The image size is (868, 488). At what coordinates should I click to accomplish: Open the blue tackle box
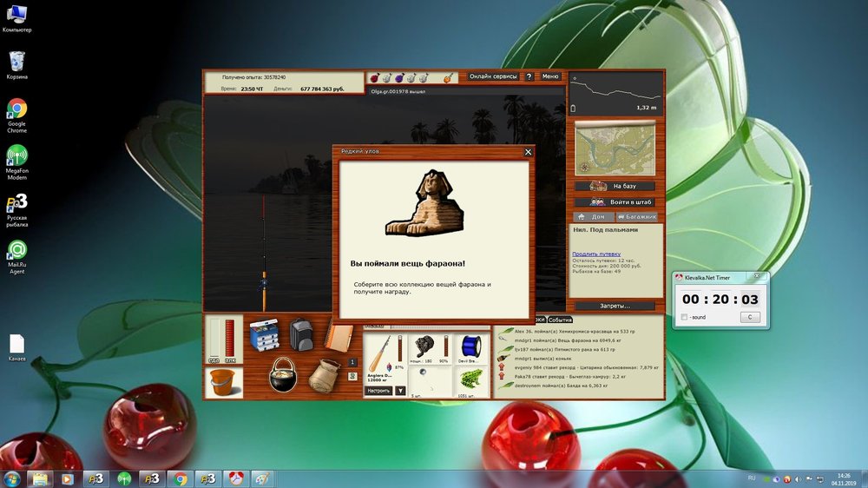264,335
